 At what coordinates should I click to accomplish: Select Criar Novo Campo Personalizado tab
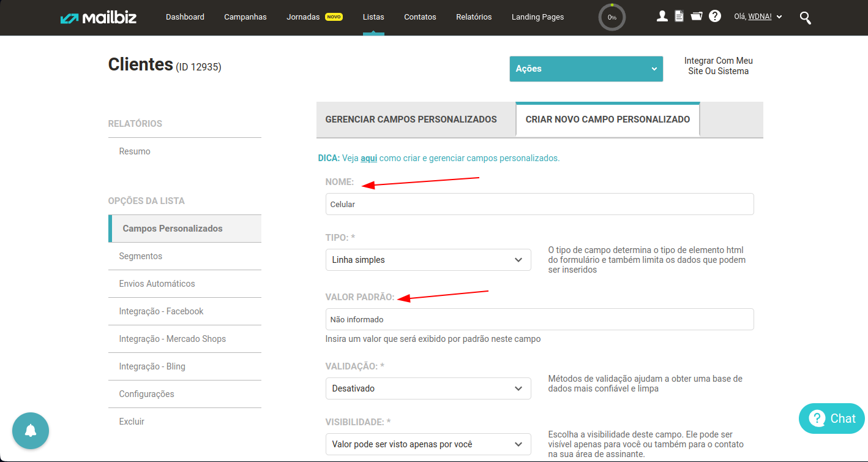pos(608,119)
